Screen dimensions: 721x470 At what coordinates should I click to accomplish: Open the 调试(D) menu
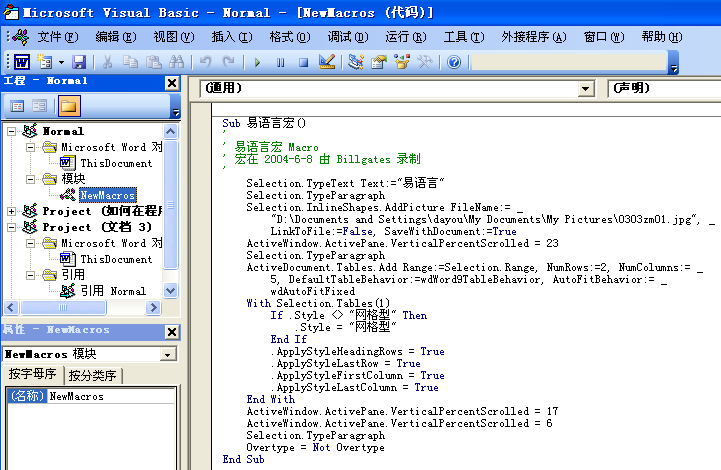pos(348,37)
